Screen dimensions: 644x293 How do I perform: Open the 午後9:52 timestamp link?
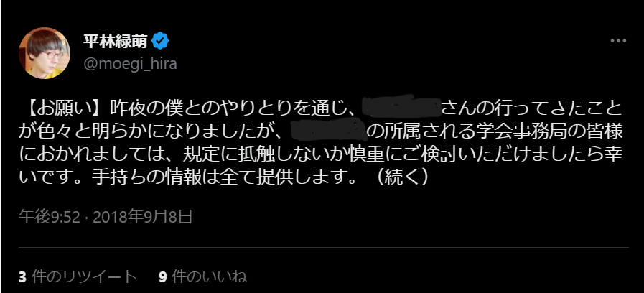point(50,217)
